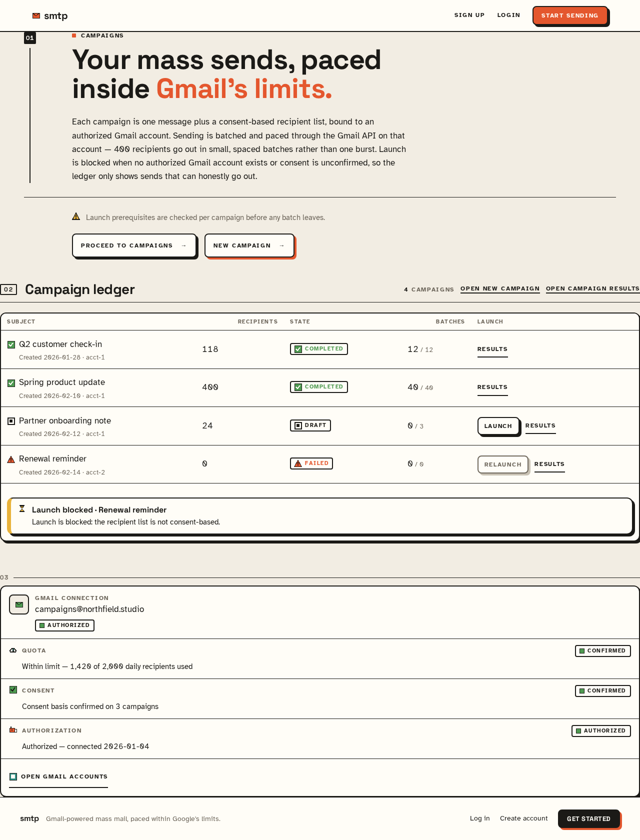Click the red warning icon beside Renewal reminder
The width and height of the screenshot is (640, 840).
(x=11, y=459)
